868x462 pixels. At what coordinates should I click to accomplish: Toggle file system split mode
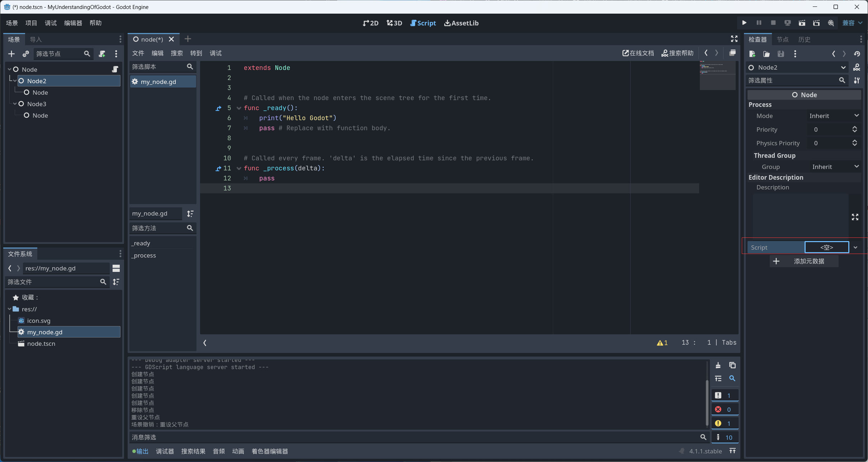point(116,268)
